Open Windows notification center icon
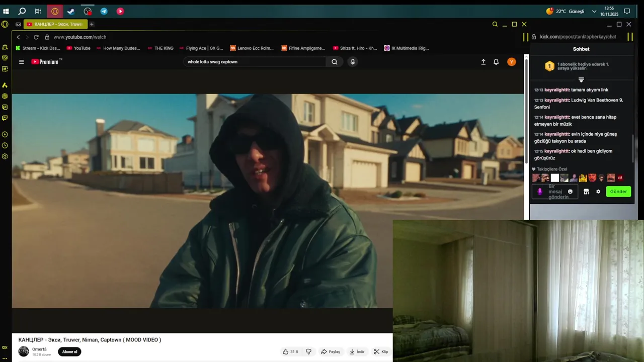This screenshot has width=644, height=362. tap(627, 11)
